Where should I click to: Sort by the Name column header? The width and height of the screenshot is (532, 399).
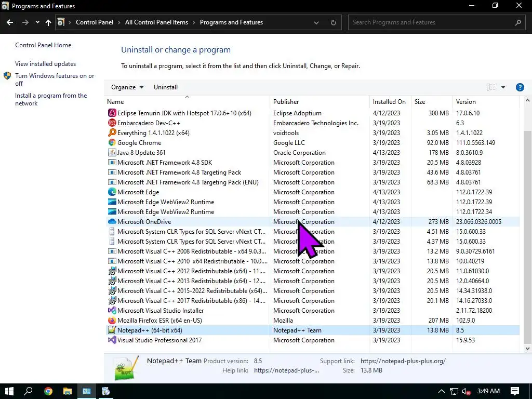tap(187, 102)
